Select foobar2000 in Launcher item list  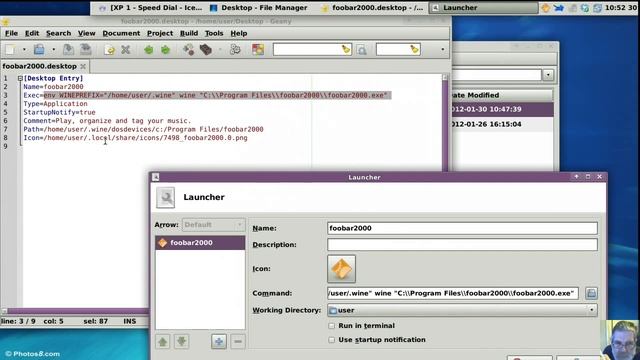200,242
